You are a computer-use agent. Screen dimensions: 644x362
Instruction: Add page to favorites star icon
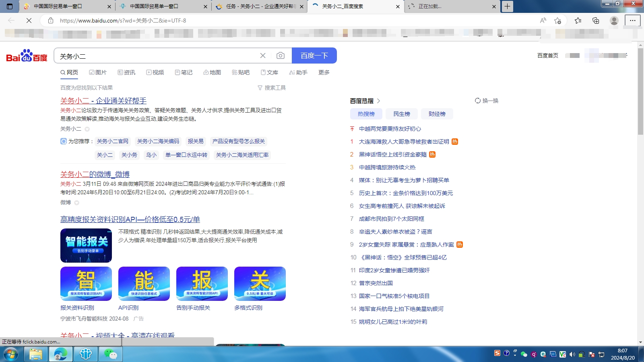tap(557, 21)
